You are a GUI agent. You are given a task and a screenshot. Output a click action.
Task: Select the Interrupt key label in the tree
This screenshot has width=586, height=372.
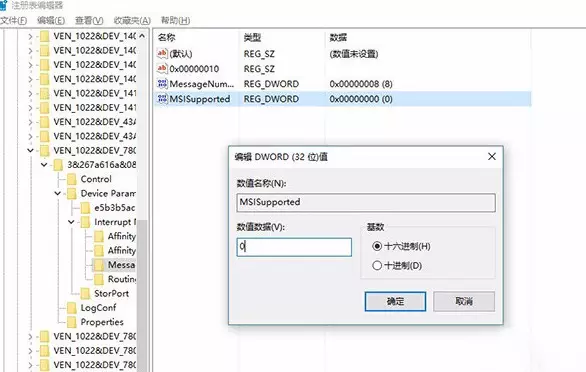point(115,222)
